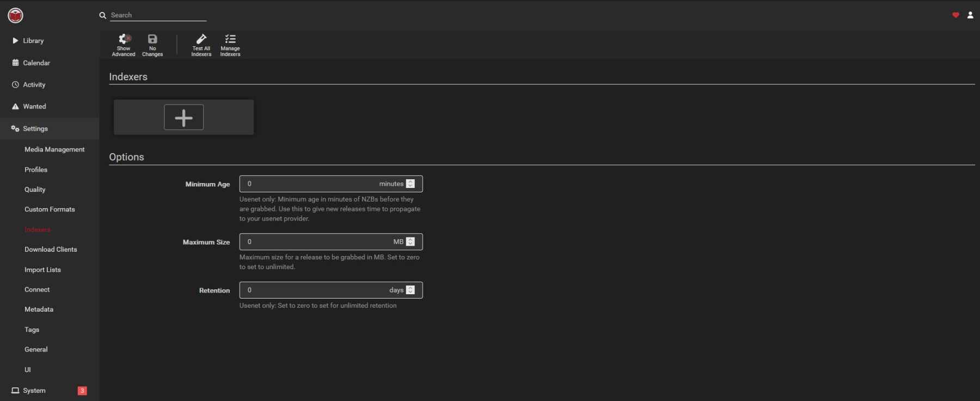Viewport: 980px width, 401px height.
Task: Click the No Changes save icon
Action: [x=152, y=45]
